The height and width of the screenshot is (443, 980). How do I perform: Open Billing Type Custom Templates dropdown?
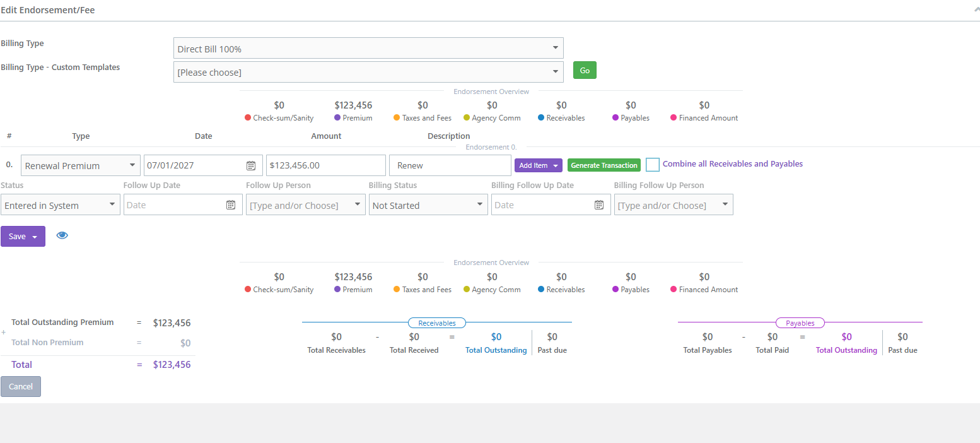pos(368,72)
